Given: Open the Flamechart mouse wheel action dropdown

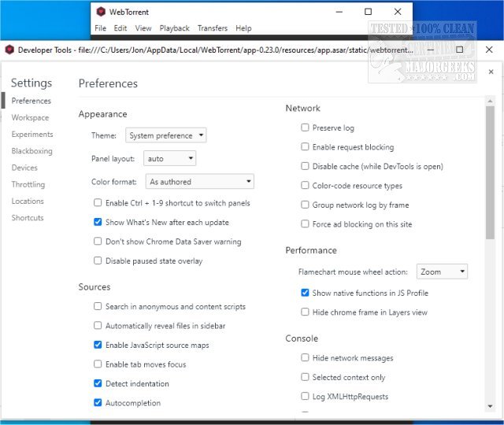Looking at the screenshot, I should coord(442,272).
